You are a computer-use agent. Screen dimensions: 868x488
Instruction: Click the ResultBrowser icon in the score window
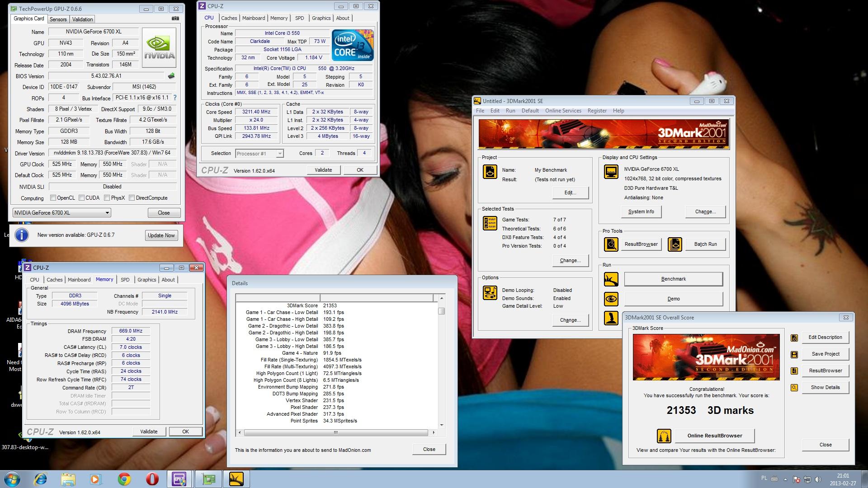pos(794,371)
